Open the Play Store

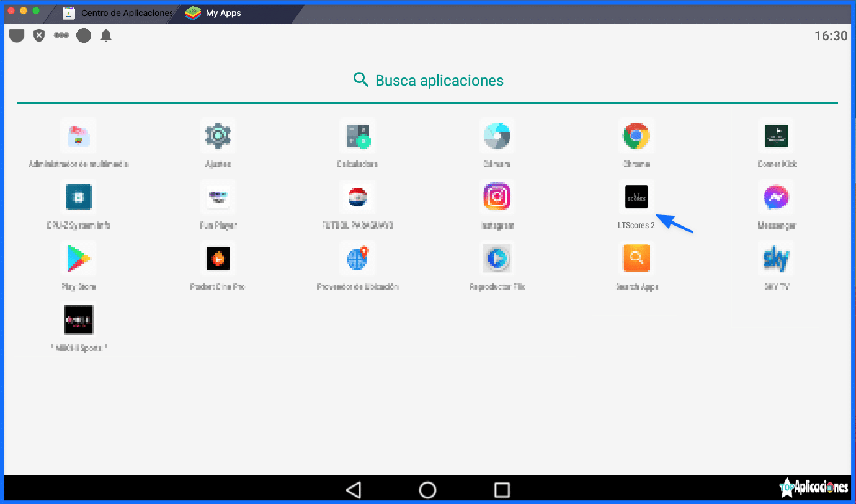pos(78,258)
